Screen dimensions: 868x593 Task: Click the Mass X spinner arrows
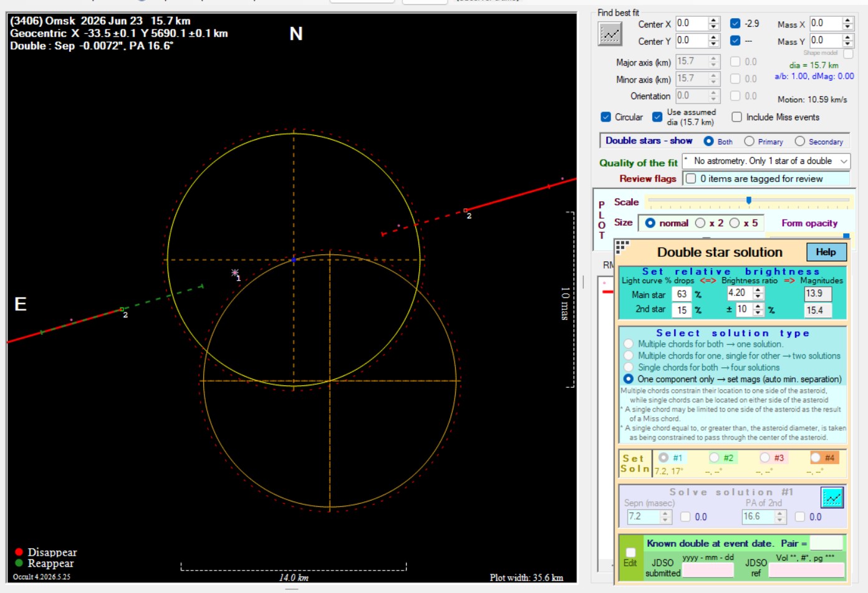(847, 24)
